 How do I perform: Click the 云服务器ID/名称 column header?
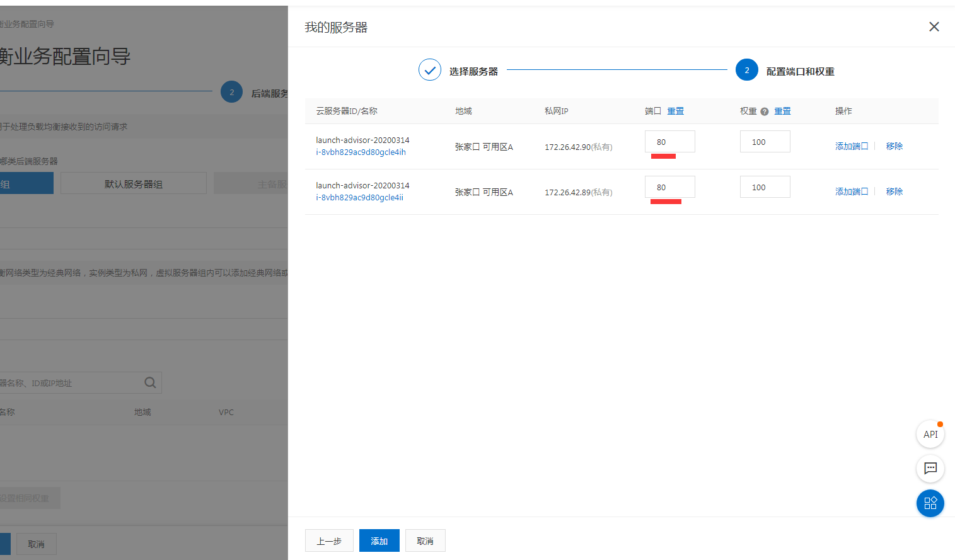347,111
